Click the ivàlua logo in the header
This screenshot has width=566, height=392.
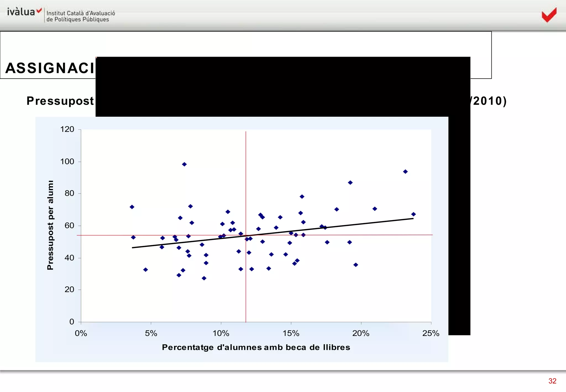[21, 12]
